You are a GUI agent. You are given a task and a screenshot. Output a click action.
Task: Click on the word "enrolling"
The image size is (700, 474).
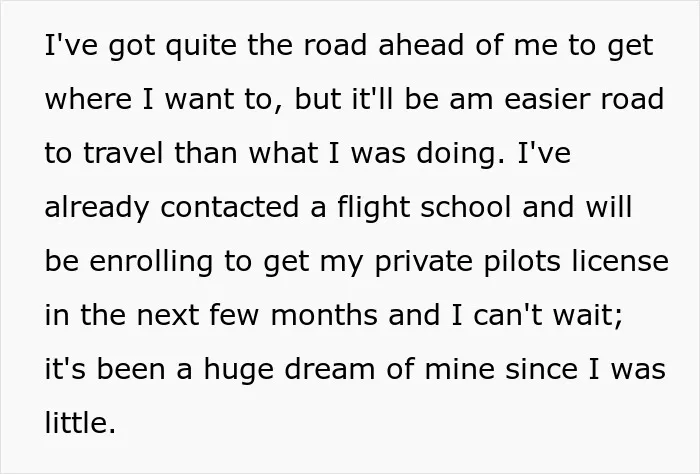(151, 262)
